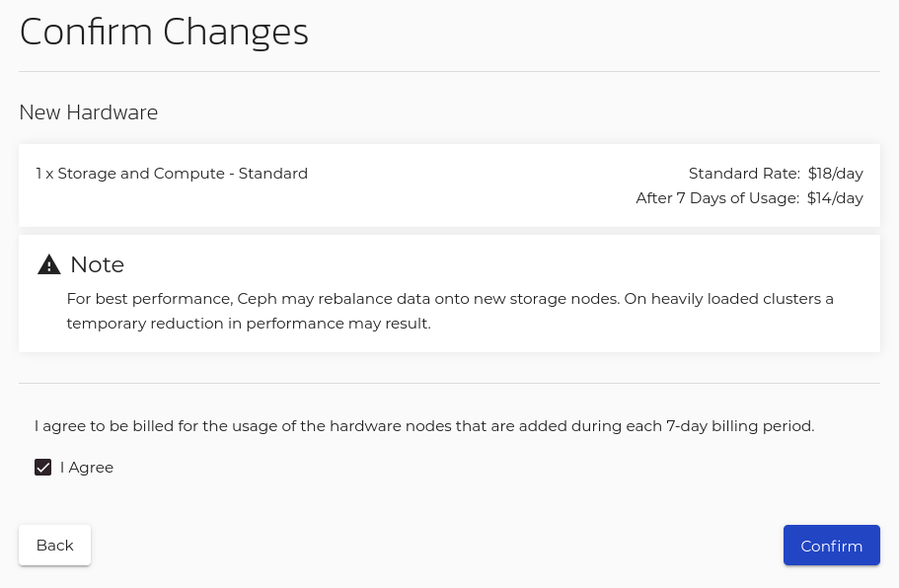899x588 pixels.
Task: Uncheck the I Agree checkbox
Action: 43,468
